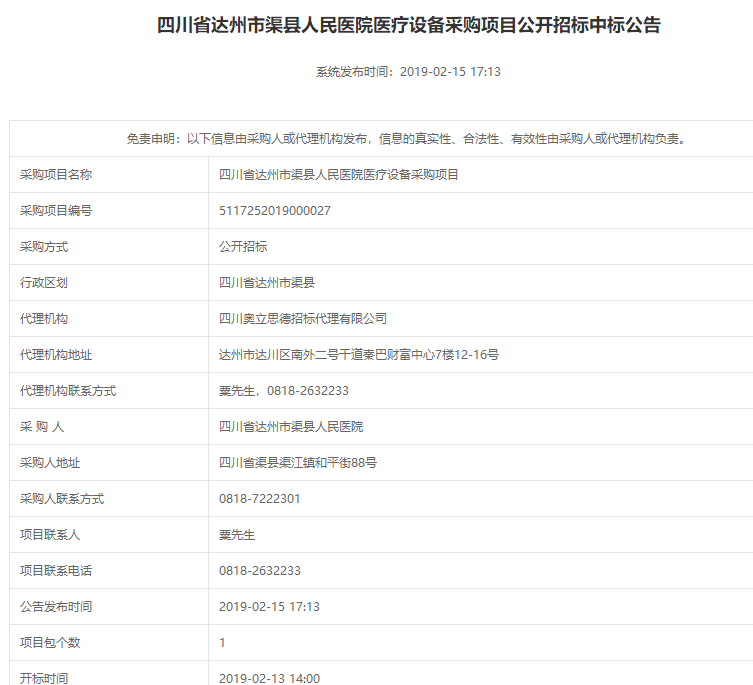Click the project number 5117252019000027
This screenshot has height=685, width=753.
pyautogui.click(x=275, y=210)
